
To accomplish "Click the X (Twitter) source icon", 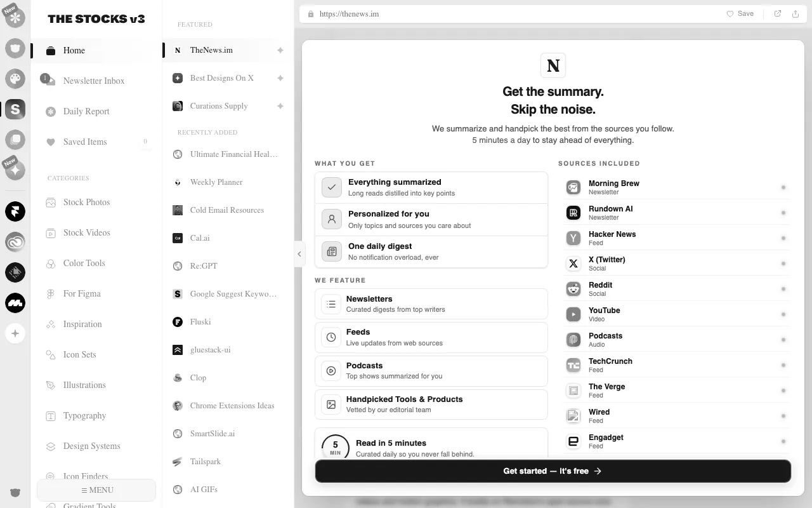I will tap(573, 264).
